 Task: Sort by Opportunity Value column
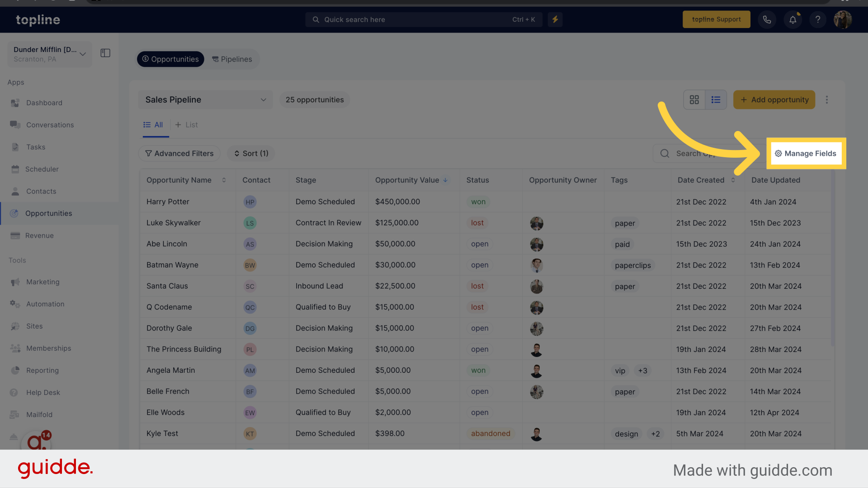[x=445, y=180]
